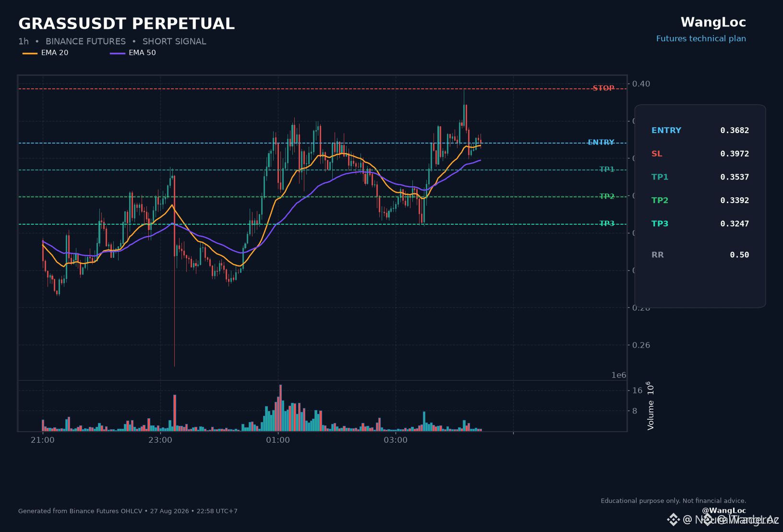Image resolution: width=783 pixels, height=532 pixels.
Task: Click the TP3 label on the chart line
Action: click(607, 224)
